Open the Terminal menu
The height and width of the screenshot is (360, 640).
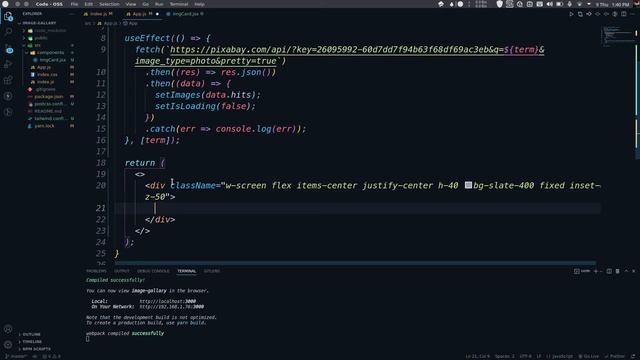179,4
